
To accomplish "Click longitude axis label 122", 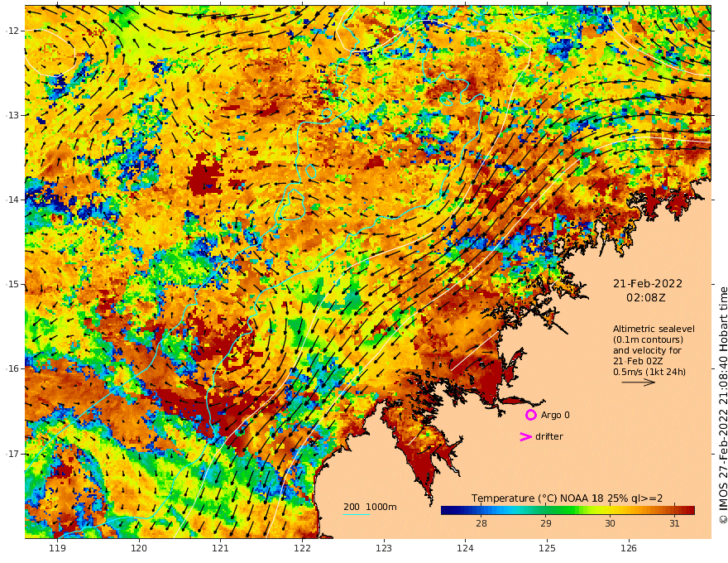I will coord(302,548).
